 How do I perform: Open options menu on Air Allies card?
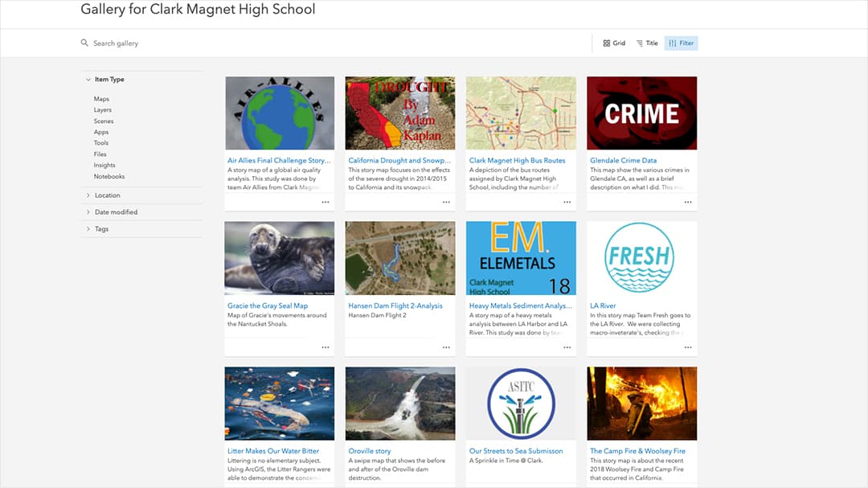[x=325, y=202]
